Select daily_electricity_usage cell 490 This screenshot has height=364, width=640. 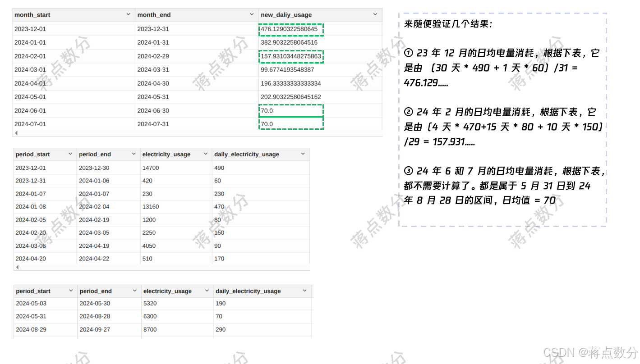pyautogui.click(x=261, y=168)
